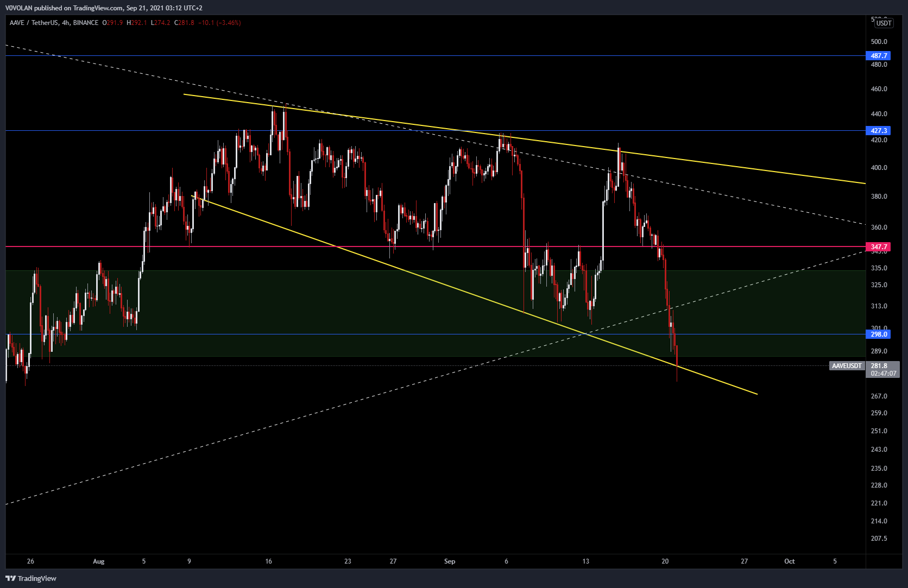Click the L274.2 low value
The width and height of the screenshot is (908, 588).
pos(160,23)
